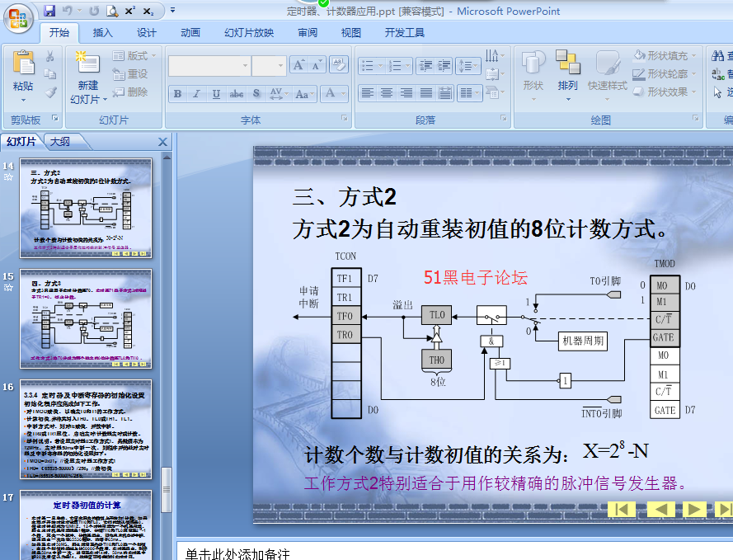
Task: Increase font size with the Grow Font icon
Action: pos(298,65)
